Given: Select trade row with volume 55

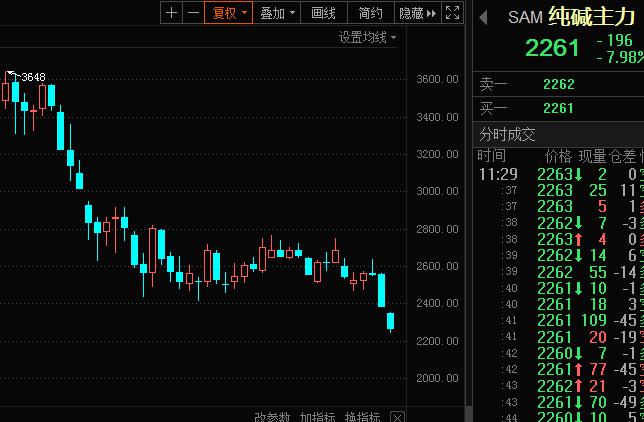Looking at the screenshot, I should pyautogui.click(x=560, y=272).
